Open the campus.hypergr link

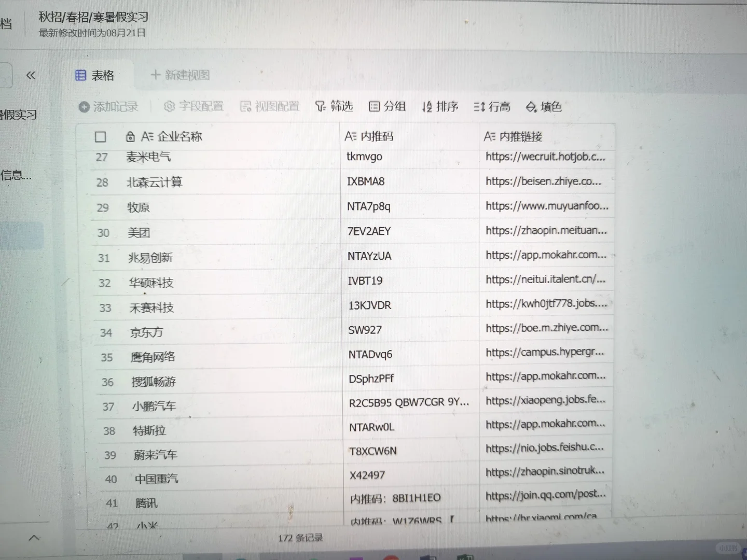545,352
